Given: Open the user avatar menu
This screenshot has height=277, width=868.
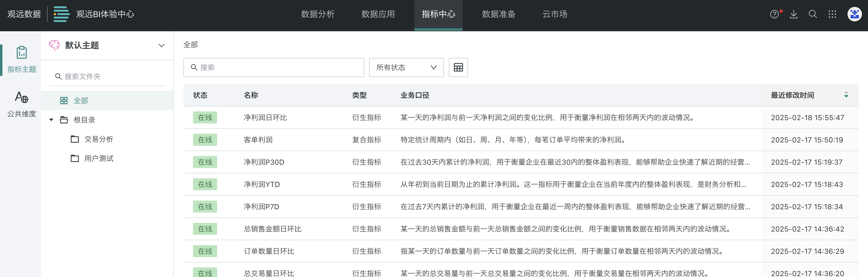Looking at the screenshot, I should pyautogui.click(x=854, y=14).
